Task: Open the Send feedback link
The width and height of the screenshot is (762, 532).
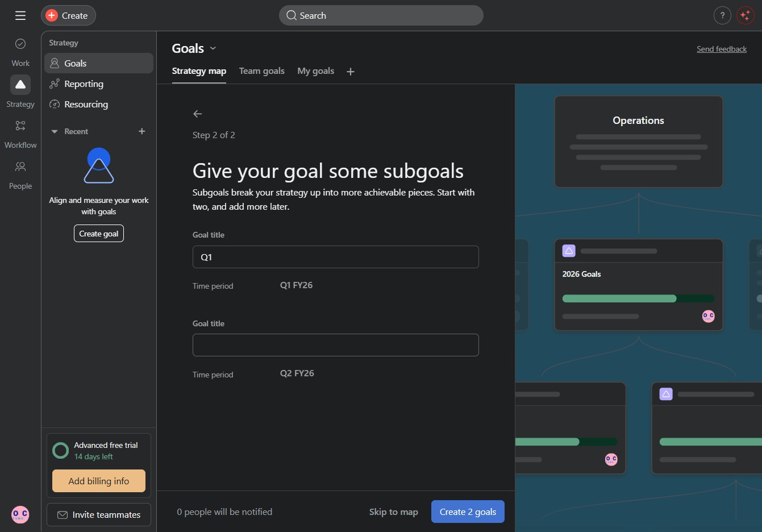Action: [722, 49]
